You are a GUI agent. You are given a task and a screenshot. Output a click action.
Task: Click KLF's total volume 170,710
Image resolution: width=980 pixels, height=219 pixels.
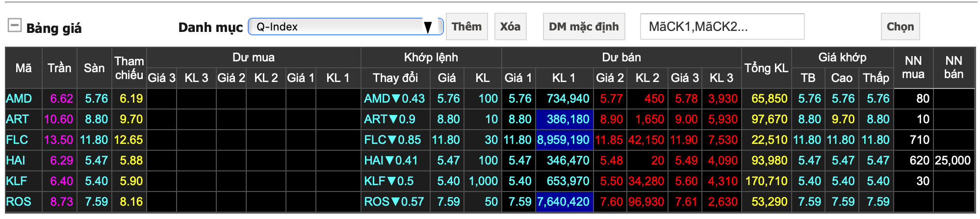[767, 181]
